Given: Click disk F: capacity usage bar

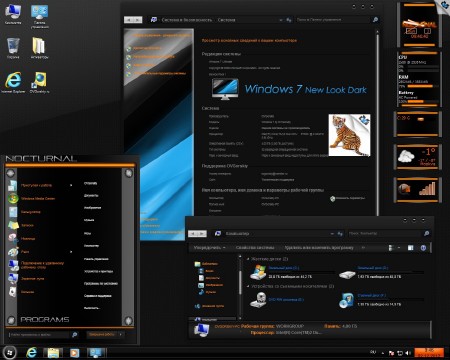Looking at the screenshot, I should click(x=391, y=300).
